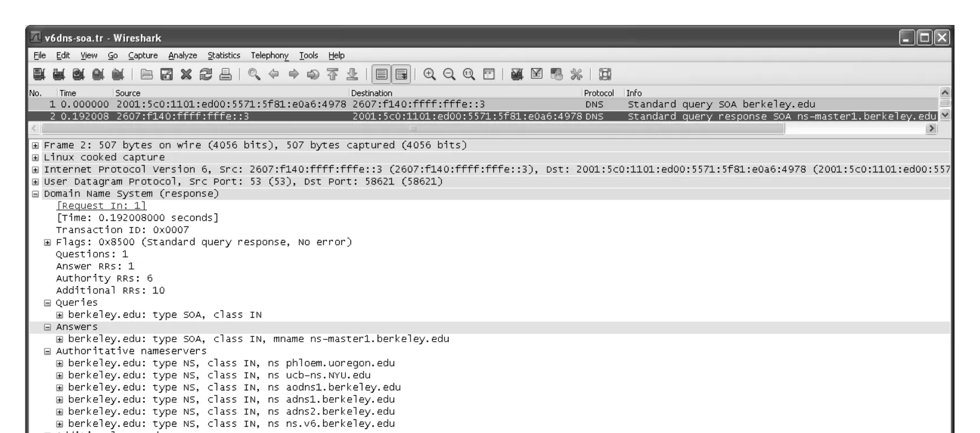Image resolution: width=980 pixels, height=433 pixels.
Task: Open the Help menu
Action: coord(336,56)
